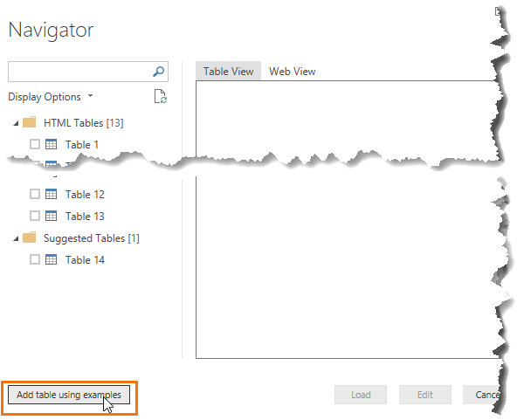This screenshot has width=517, height=420.
Task: Collapse the Suggested Tables tree node
Action: point(16,238)
